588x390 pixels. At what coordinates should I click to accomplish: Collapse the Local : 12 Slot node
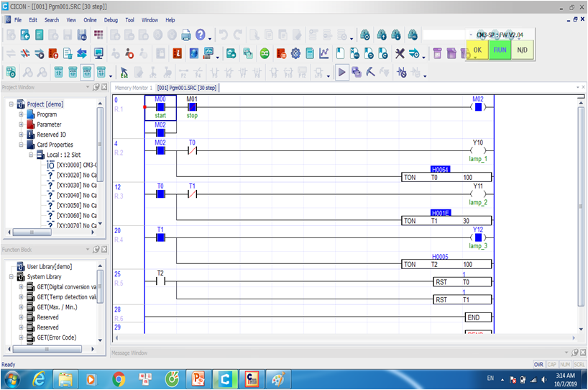[x=31, y=155]
